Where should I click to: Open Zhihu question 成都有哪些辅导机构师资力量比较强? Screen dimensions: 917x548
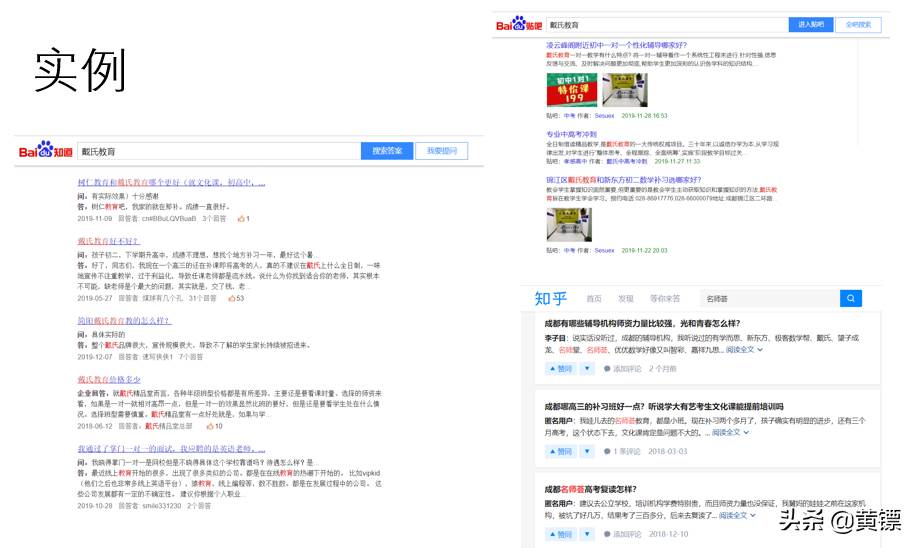[642, 323]
